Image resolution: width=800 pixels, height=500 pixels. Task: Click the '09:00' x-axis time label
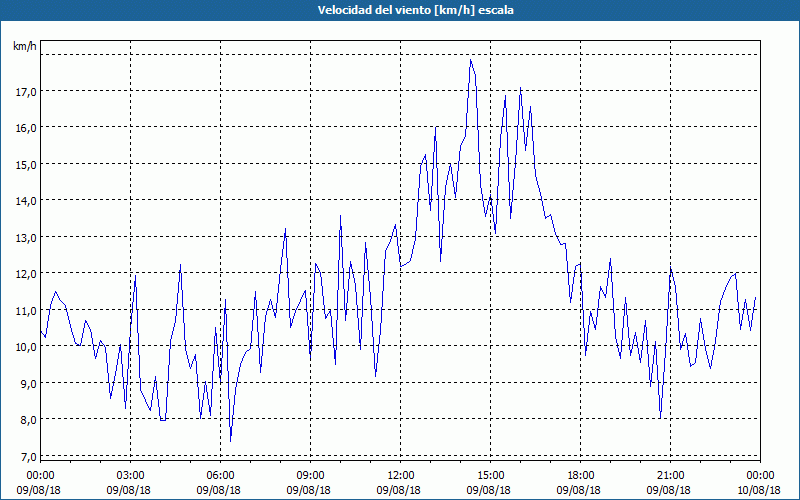(310, 476)
